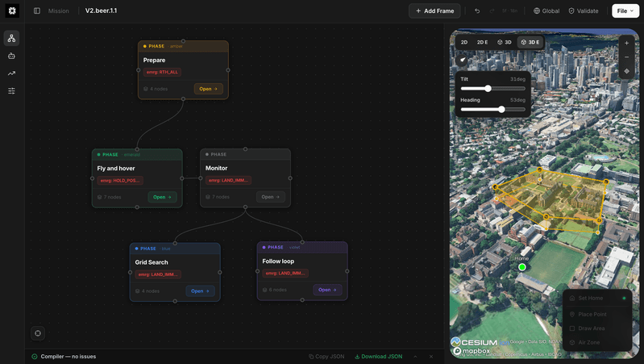Image resolution: width=644 pixels, height=364 pixels.
Task: Switch map to 3D view
Action: (505, 42)
